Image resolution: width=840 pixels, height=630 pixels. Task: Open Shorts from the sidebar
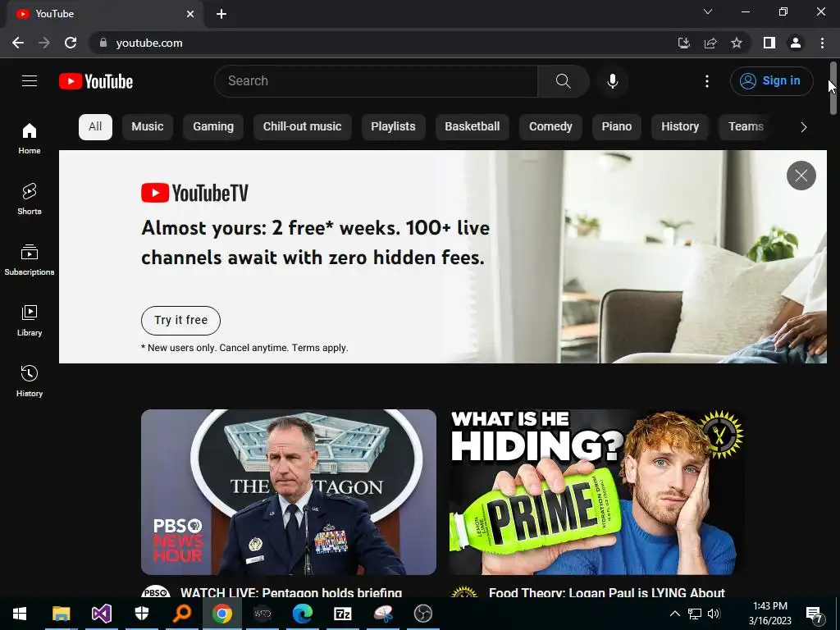pos(30,199)
